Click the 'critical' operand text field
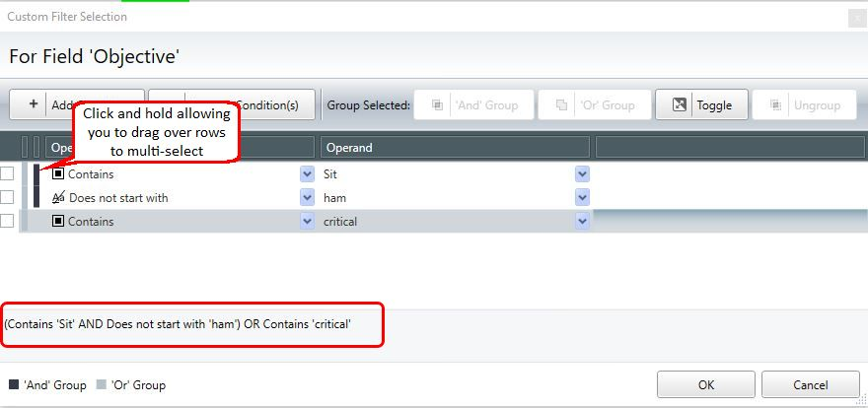Screen dimensions: 868x408 coord(447,221)
